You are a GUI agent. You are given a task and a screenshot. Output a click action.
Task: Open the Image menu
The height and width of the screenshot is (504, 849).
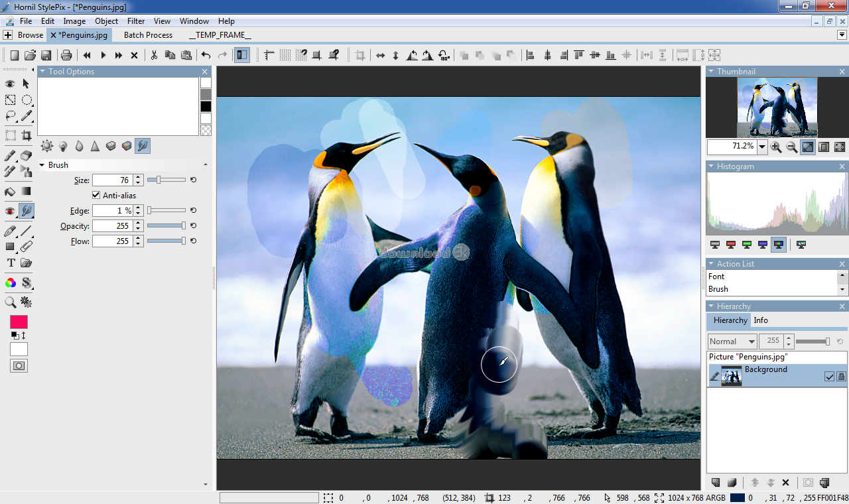[x=74, y=21]
